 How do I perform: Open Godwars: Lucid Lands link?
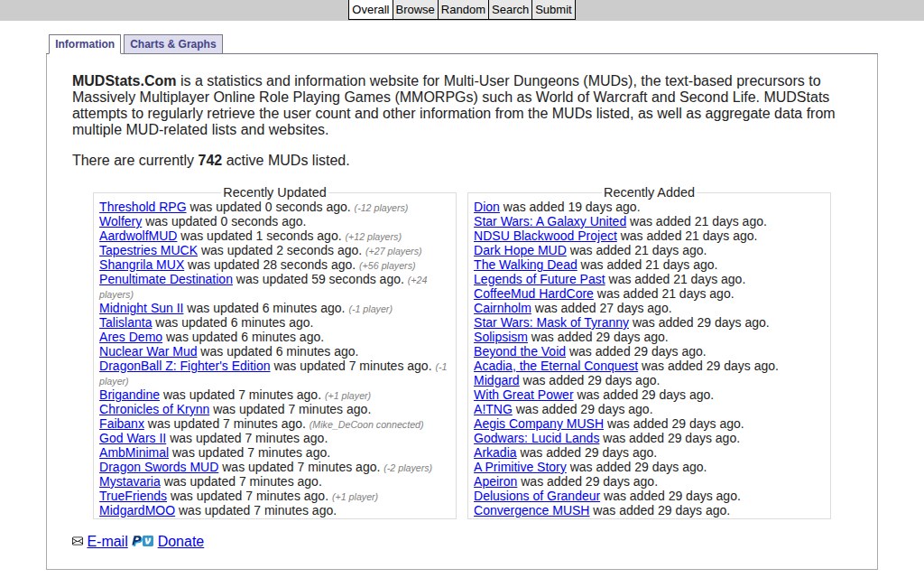tap(536, 438)
